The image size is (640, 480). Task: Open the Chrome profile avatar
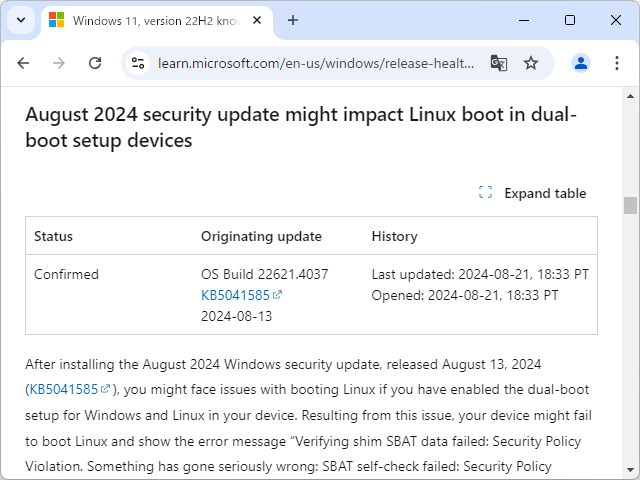(581, 63)
